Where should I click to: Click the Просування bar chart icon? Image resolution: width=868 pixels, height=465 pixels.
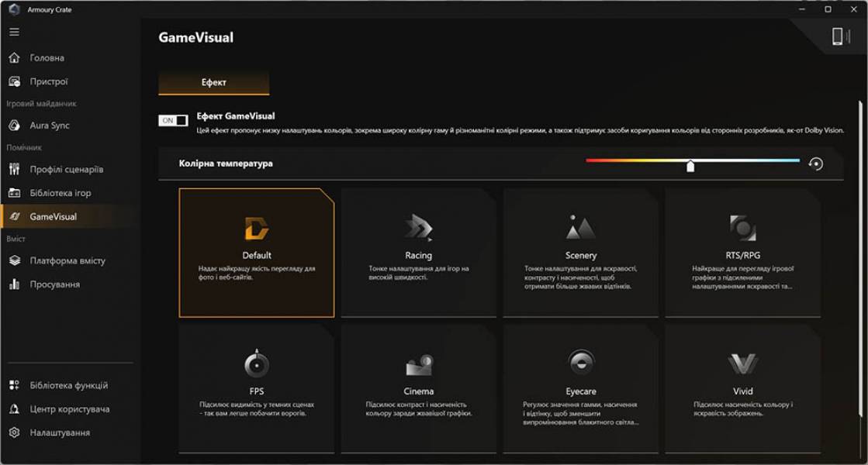(x=15, y=284)
